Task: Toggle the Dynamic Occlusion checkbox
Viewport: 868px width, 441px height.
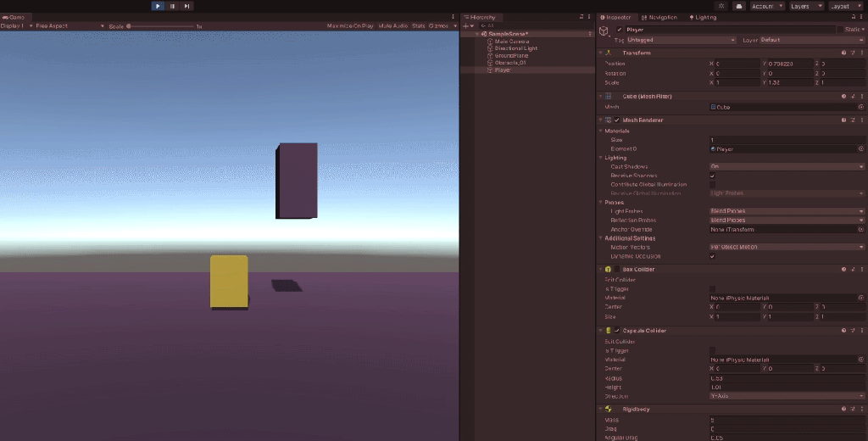Action: [x=712, y=256]
